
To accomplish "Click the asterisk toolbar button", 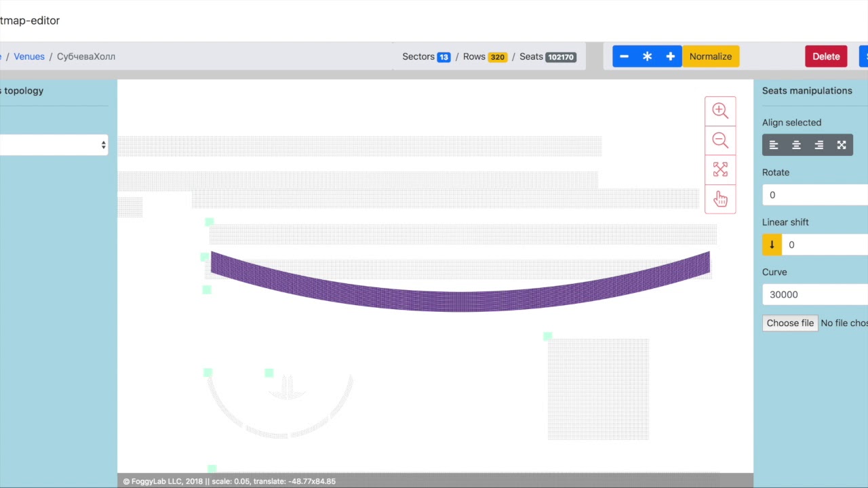I will [x=647, y=56].
